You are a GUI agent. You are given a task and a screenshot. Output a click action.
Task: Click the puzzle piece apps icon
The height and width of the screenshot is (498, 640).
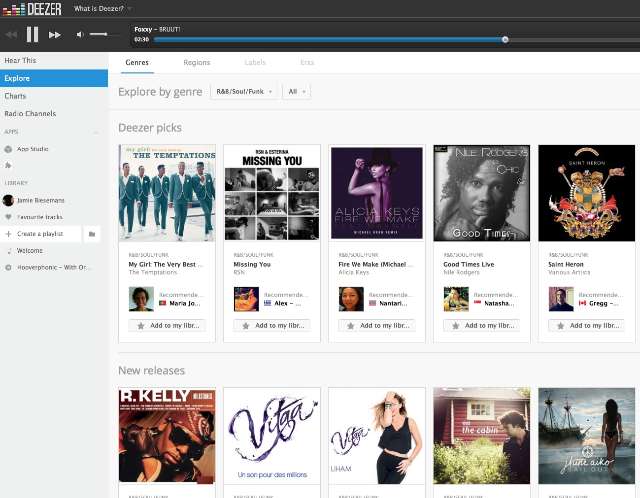point(8,165)
